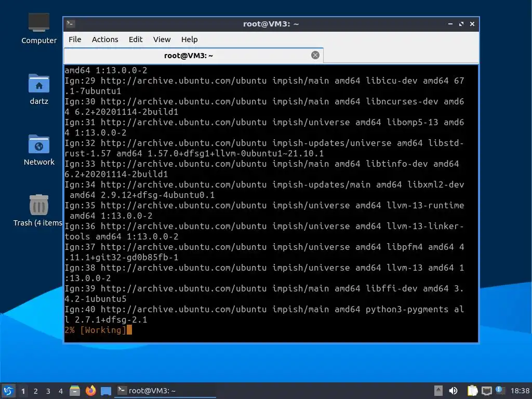
Task: Click the Ign:37 libpfm4 line
Action: click(x=264, y=247)
